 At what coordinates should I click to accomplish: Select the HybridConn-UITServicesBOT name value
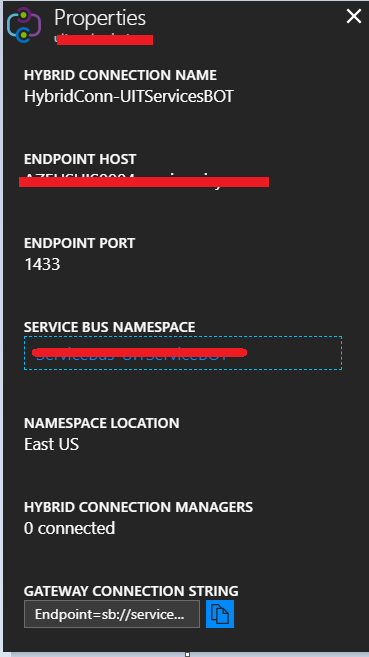click(129, 97)
